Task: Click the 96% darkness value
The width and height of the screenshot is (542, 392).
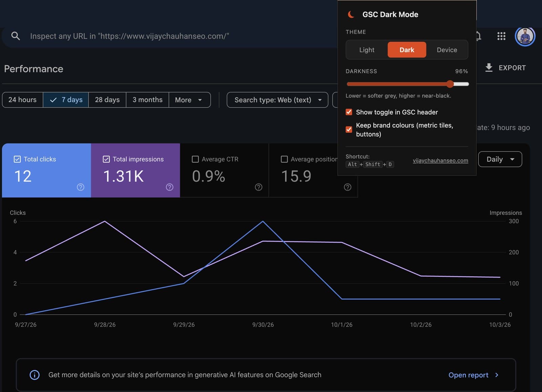Action: tap(461, 71)
